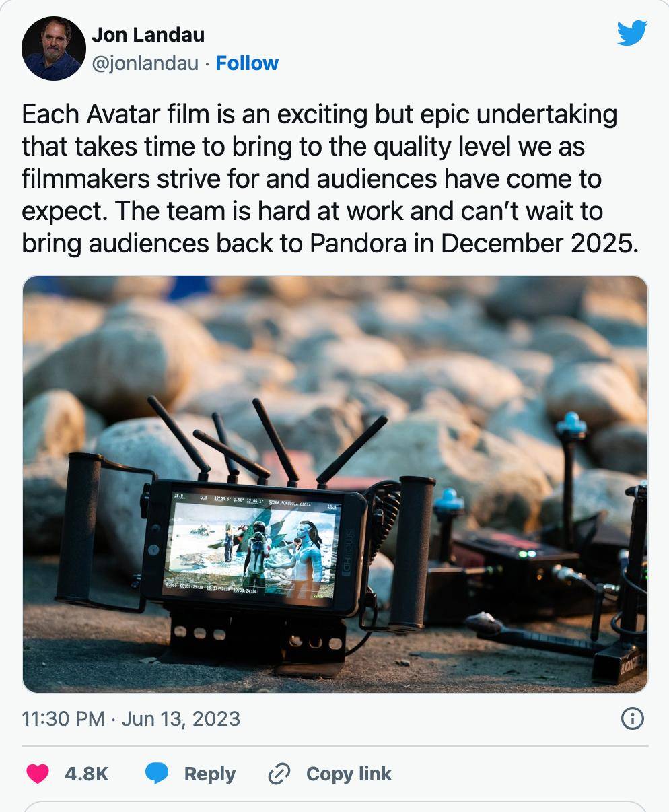Open the attached camera monitor photo
Viewport: 669px width, 812px height.
pyautogui.click(x=335, y=484)
